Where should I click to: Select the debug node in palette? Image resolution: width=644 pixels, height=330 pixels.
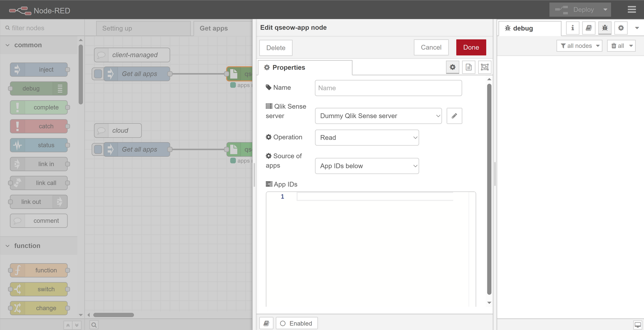[x=39, y=88]
